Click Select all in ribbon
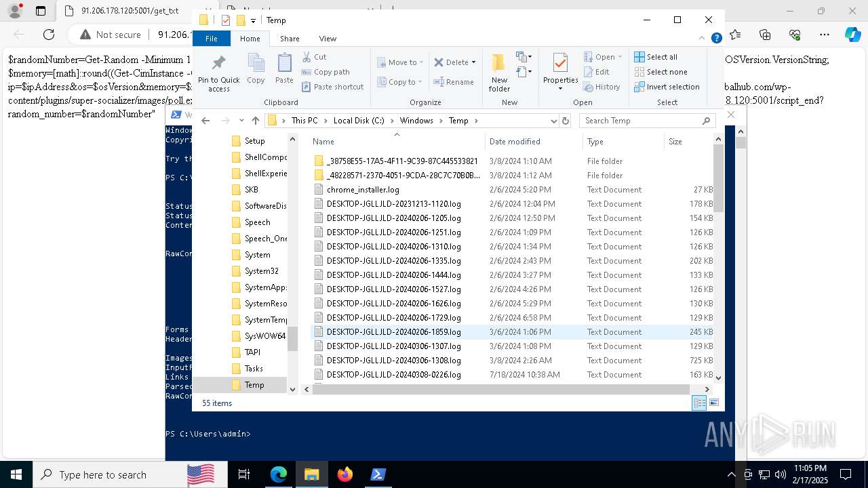 click(656, 57)
